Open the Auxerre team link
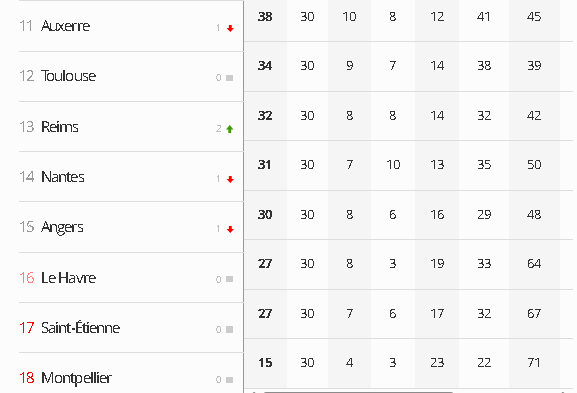 click(x=66, y=26)
